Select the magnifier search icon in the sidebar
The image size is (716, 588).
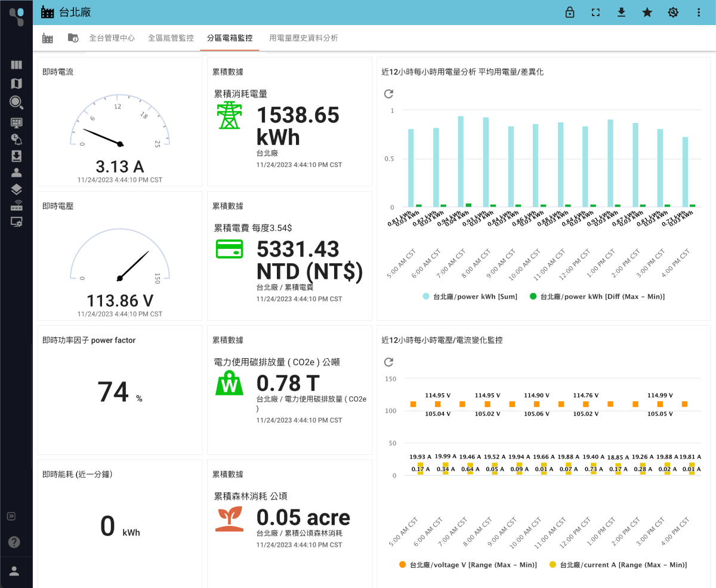[16, 103]
